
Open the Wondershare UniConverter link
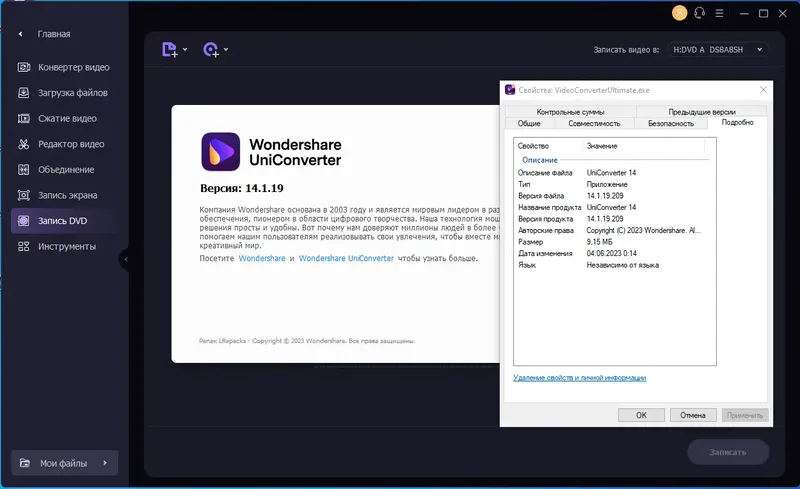(x=346, y=258)
